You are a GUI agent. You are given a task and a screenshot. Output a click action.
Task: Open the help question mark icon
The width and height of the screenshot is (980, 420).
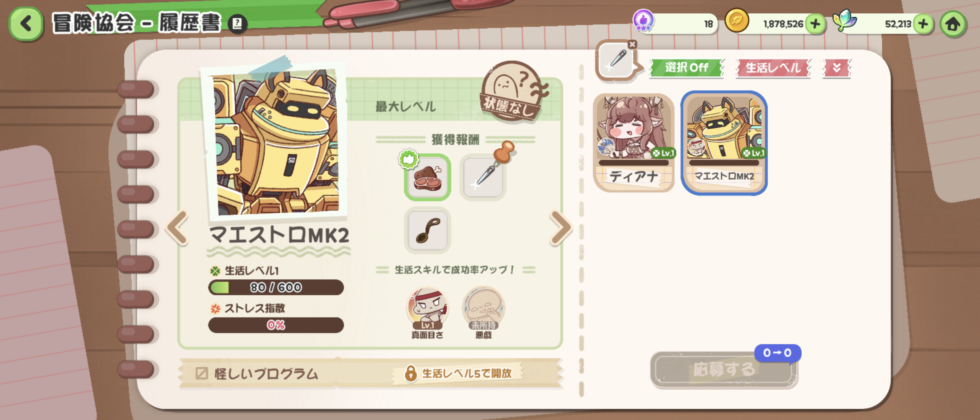click(237, 24)
